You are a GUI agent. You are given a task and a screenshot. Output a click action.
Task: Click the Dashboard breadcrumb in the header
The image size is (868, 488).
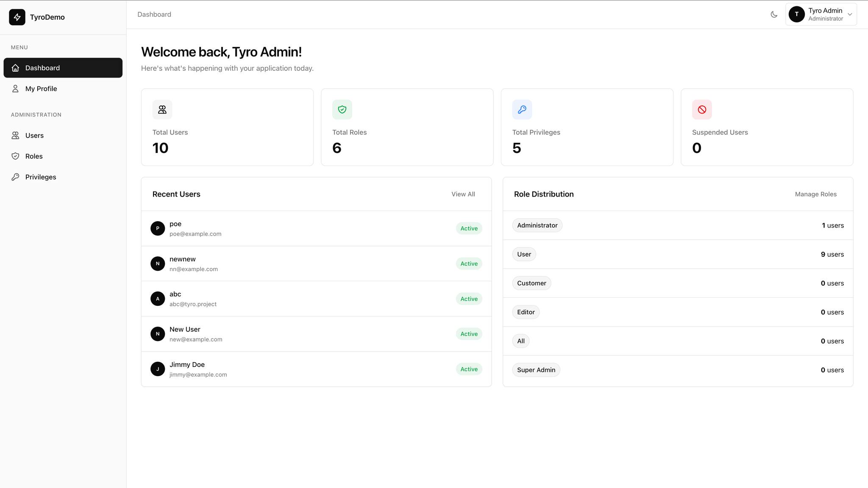coord(154,14)
